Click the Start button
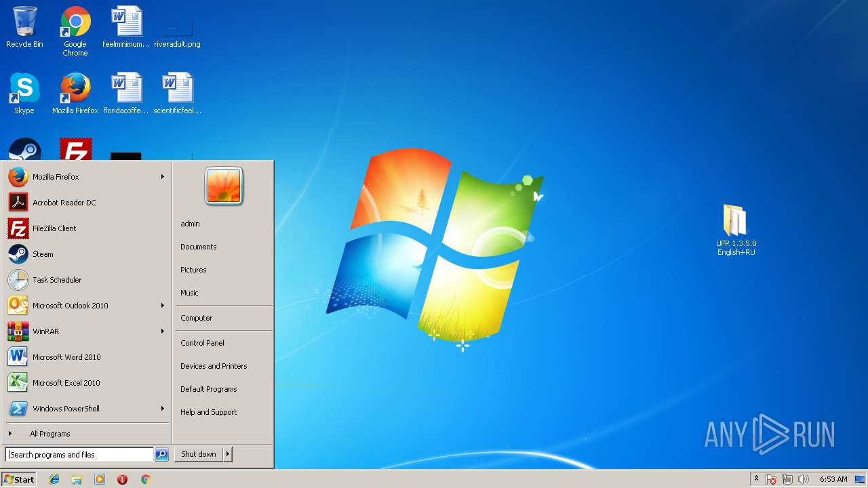This screenshot has height=488, width=868. click(19, 479)
